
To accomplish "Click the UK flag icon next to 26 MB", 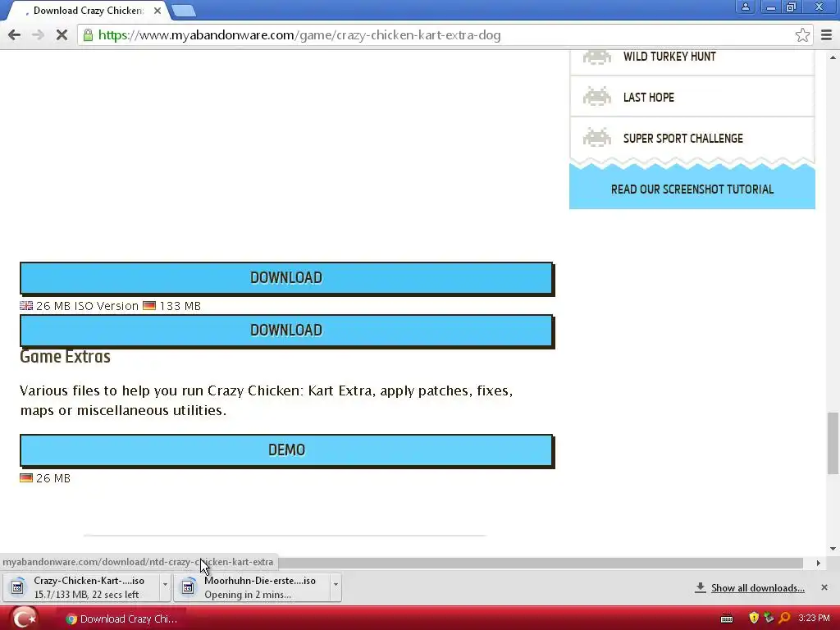I will click(x=26, y=306).
